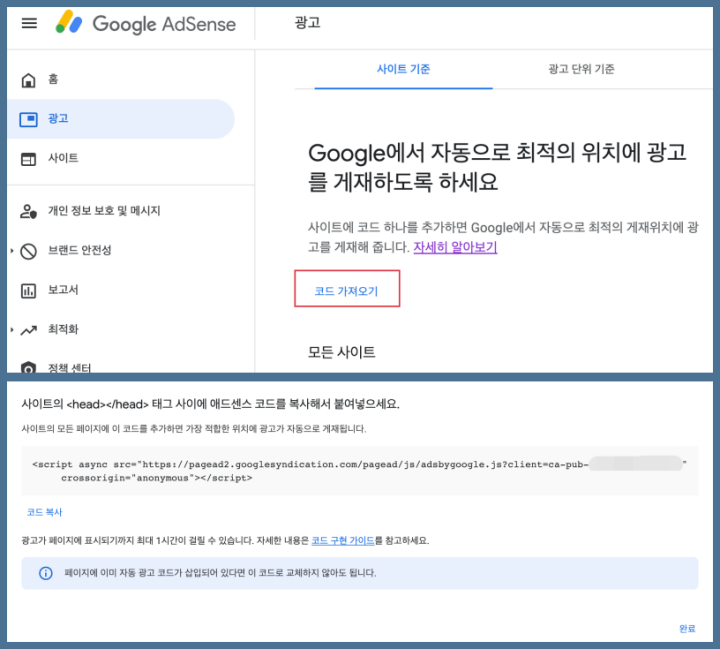Screen dimensions: 720x649
Task: Click the 정책 센터 shield icon
Action: tap(28, 367)
